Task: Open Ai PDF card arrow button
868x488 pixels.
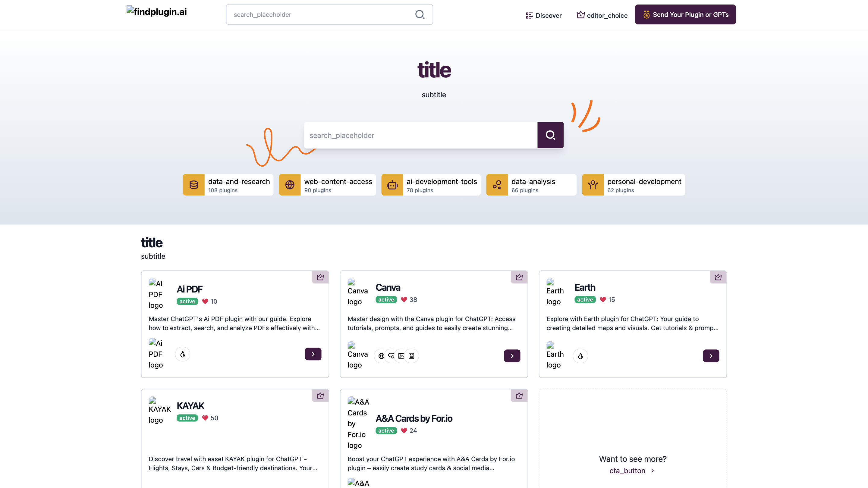Action: 313,354
